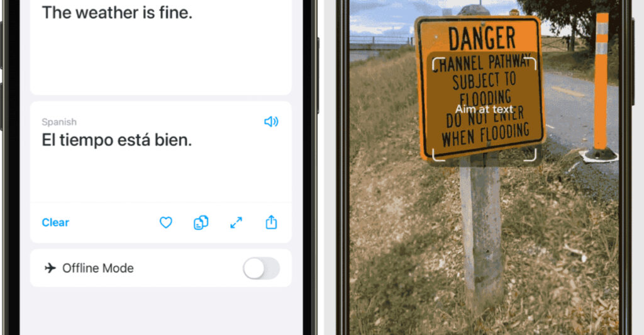The height and width of the screenshot is (335, 644).
Task: Expand translation to full screen
Action: (236, 222)
